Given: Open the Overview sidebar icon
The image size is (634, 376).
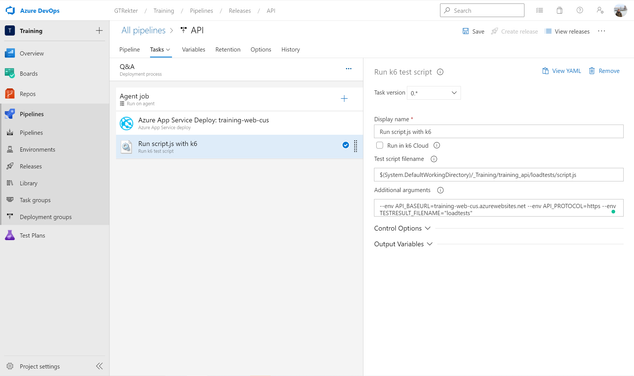Looking at the screenshot, I should [10, 53].
